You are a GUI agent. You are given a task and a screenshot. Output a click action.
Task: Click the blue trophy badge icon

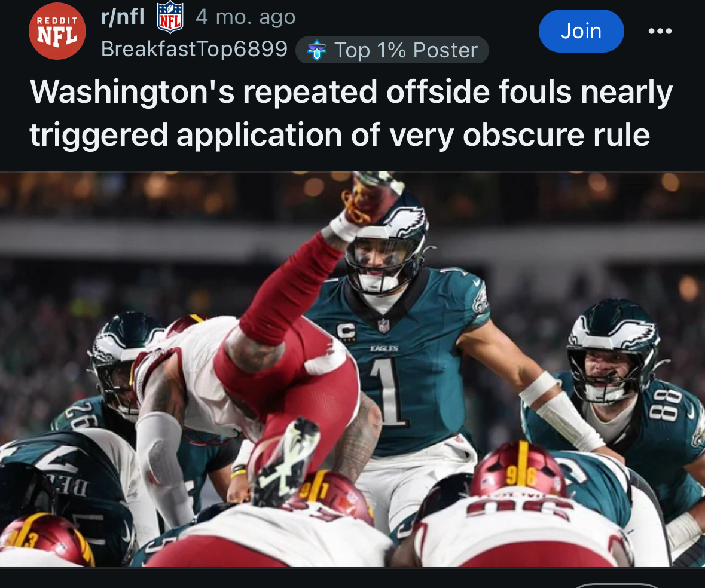[316, 50]
